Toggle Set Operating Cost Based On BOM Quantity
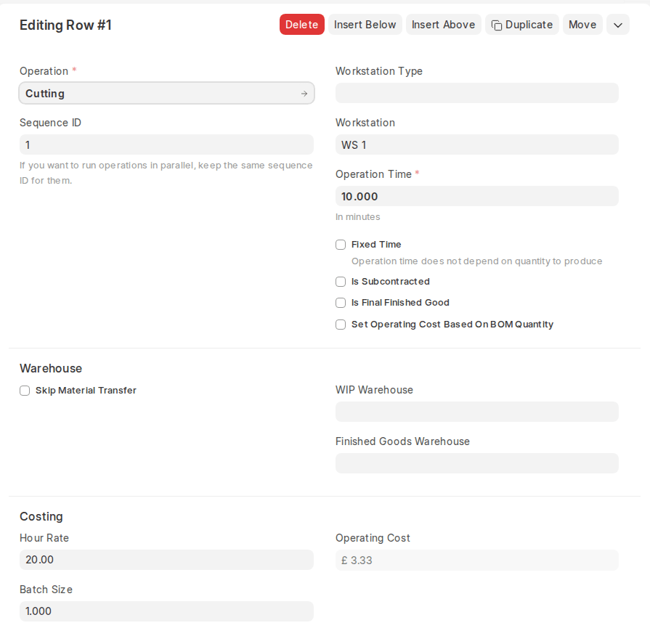Screen dimensions: 650x644 (341, 325)
